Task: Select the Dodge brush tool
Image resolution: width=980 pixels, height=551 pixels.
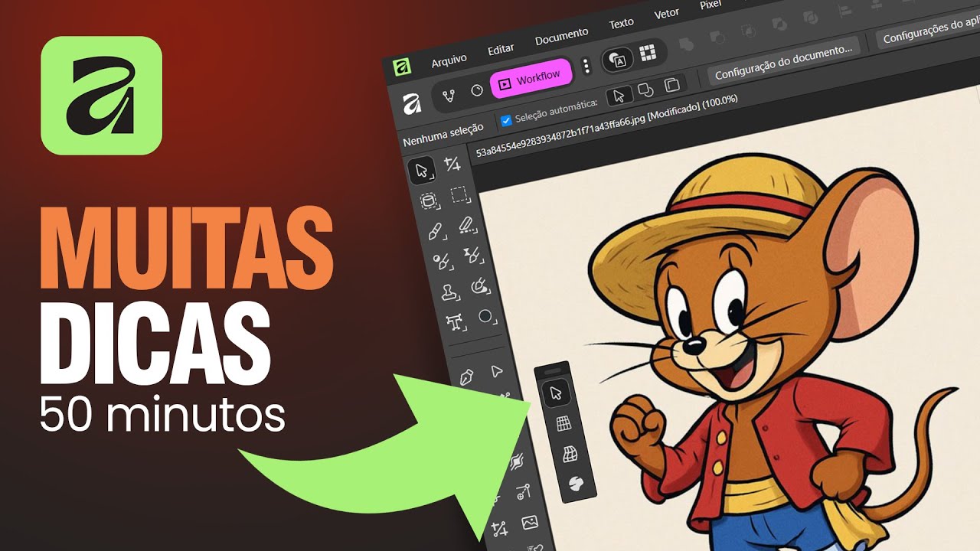Action: coord(442,262)
